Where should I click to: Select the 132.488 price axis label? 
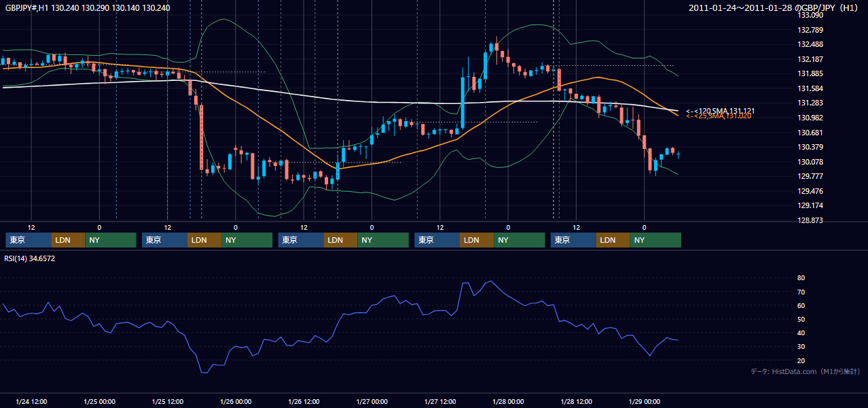click(811, 44)
